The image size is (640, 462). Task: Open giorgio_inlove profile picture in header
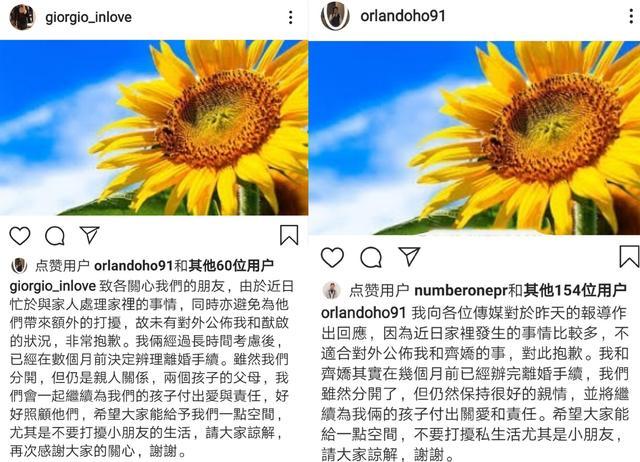click(22, 17)
